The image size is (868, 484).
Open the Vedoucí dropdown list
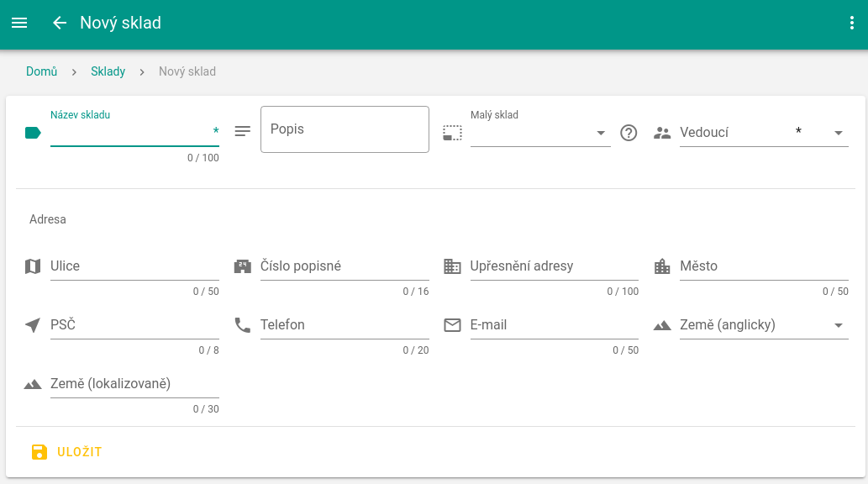[x=763, y=133]
